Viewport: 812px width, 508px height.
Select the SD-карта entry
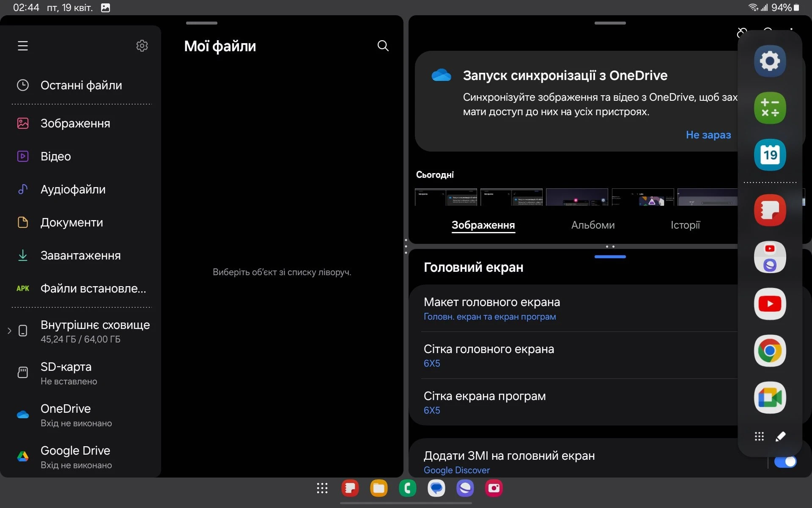[81, 373]
